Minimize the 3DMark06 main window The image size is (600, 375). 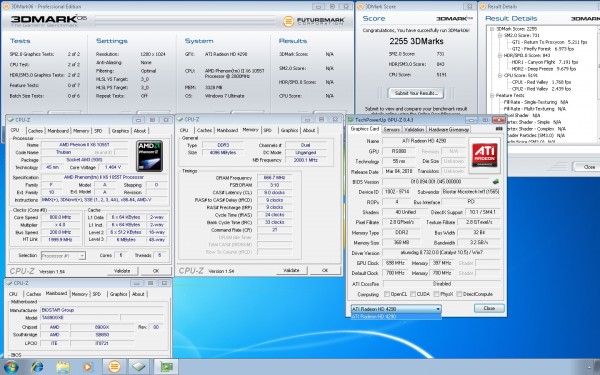(318, 7)
